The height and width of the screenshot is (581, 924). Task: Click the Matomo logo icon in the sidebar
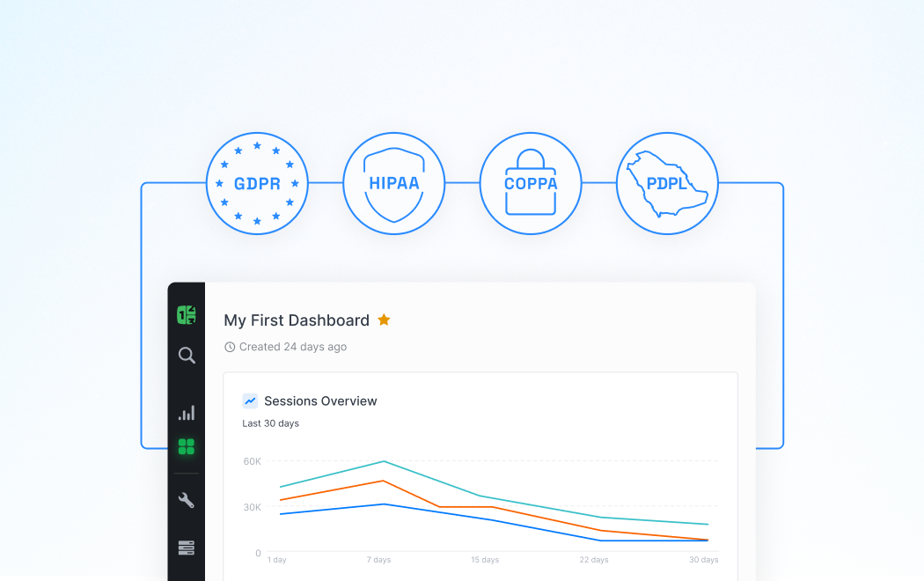(186, 314)
